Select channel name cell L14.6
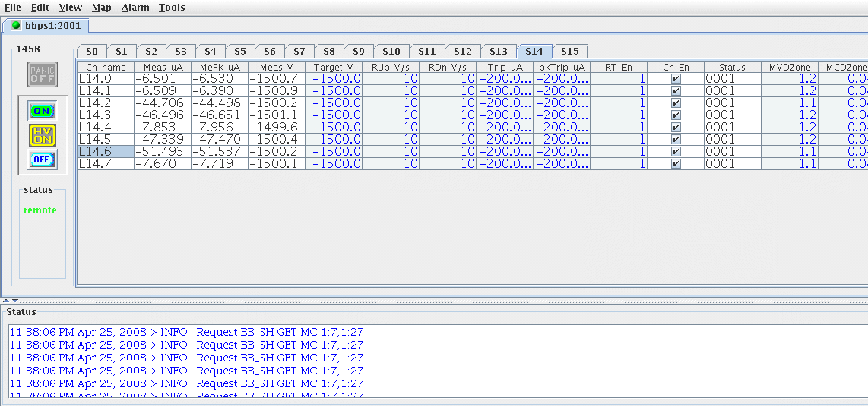Image resolution: width=868 pixels, height=407 pixels. [x=106, y=152]
